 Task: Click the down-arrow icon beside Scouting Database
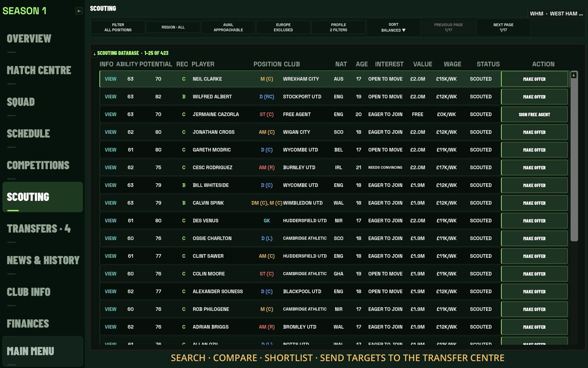[x=94, y=54]
